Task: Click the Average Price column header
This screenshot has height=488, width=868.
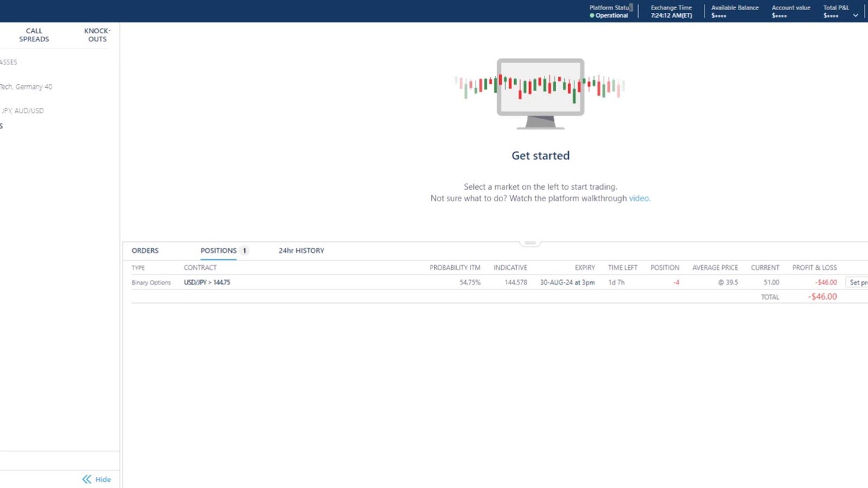Action: click(715, 268)
